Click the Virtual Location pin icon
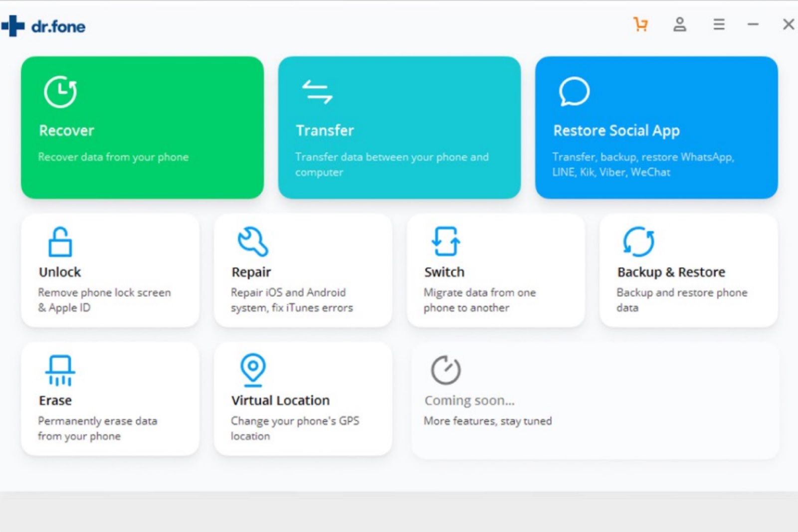The height and width of the screenshot is (532, 798). point(253,370)
